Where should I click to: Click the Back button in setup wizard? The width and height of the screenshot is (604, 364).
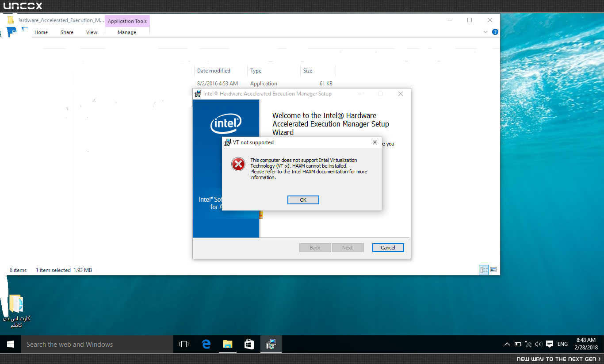pos(315,248)
